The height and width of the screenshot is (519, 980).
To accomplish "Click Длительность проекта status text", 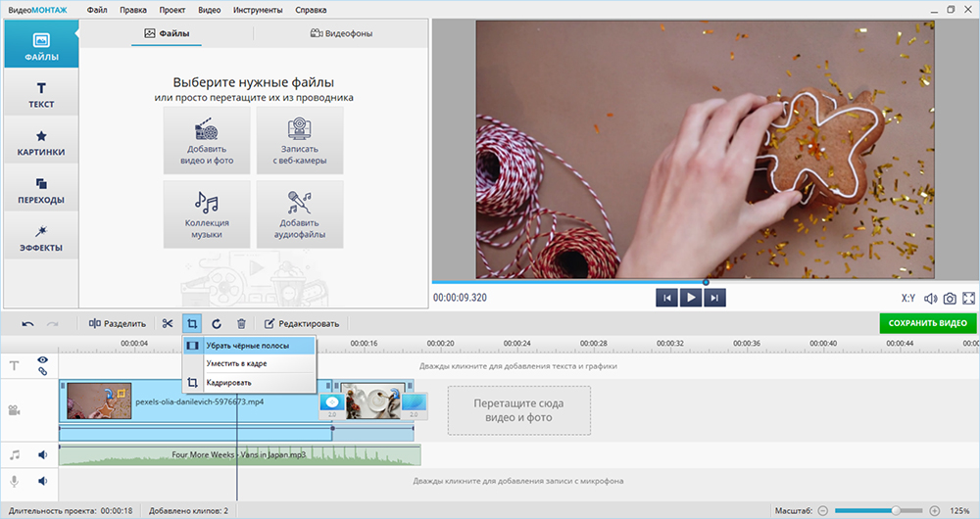I will (x=71, y=511).
